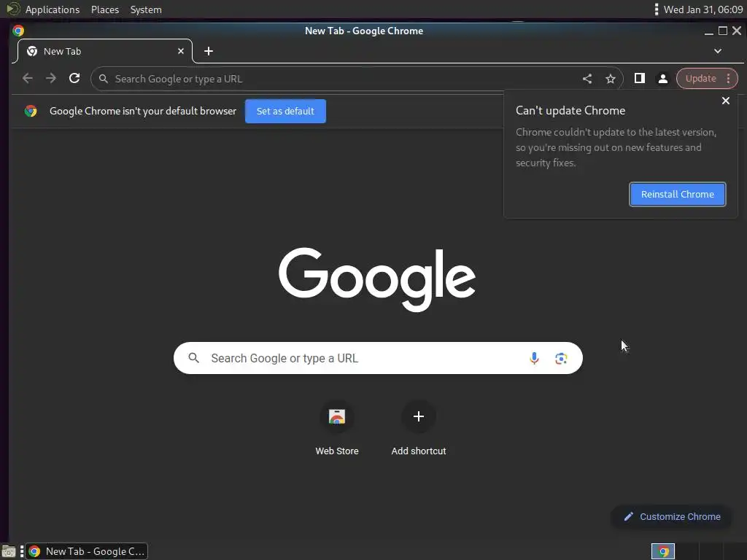Open the profile avatar icon

(x=662, y=79)
